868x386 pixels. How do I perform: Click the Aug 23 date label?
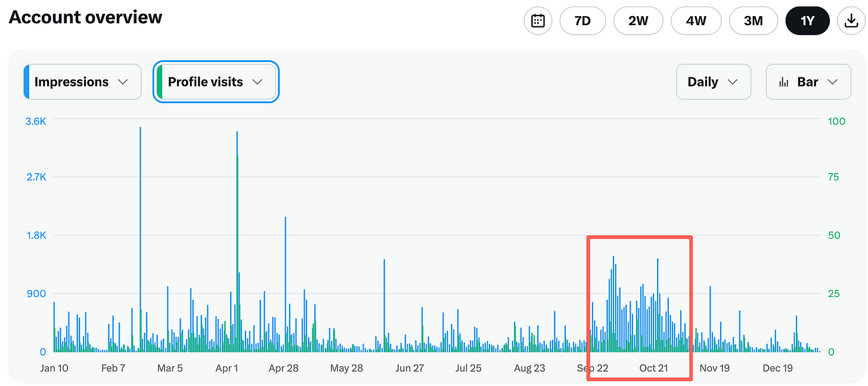click(529, 368)
